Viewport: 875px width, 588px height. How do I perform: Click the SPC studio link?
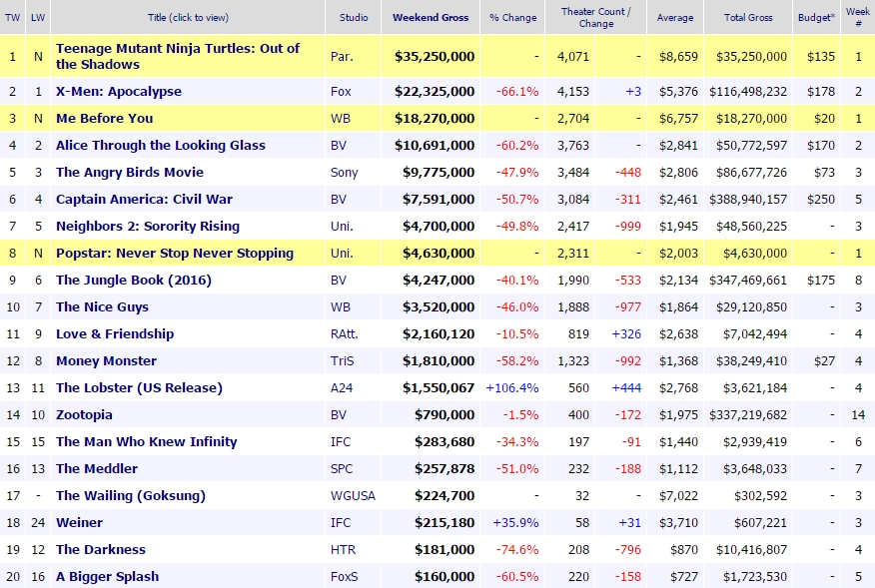click(x=342, y=468)
